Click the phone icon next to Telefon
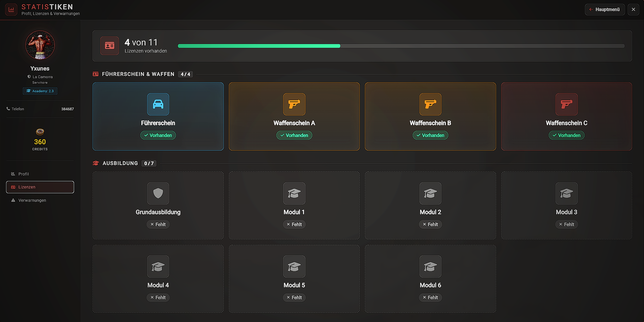This screenshot has width=644, height=322. pyautogui.click(x=8, y=109)
